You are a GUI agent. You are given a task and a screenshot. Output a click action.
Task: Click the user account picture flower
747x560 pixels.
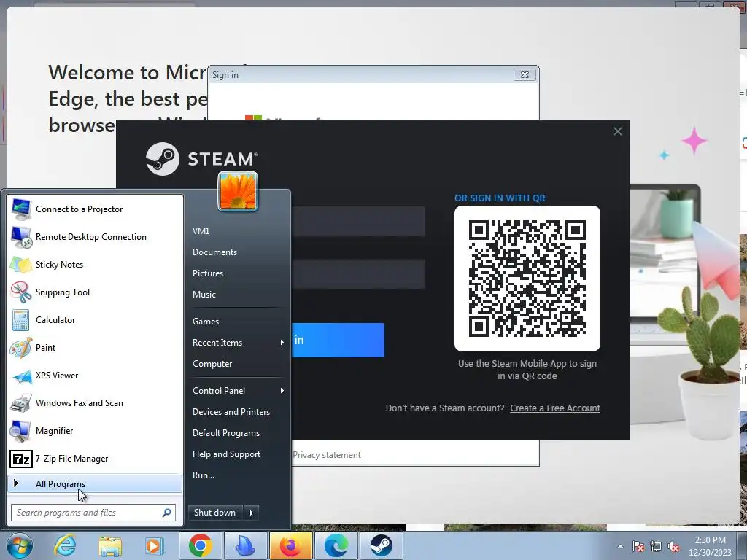(x=238, y=191)
